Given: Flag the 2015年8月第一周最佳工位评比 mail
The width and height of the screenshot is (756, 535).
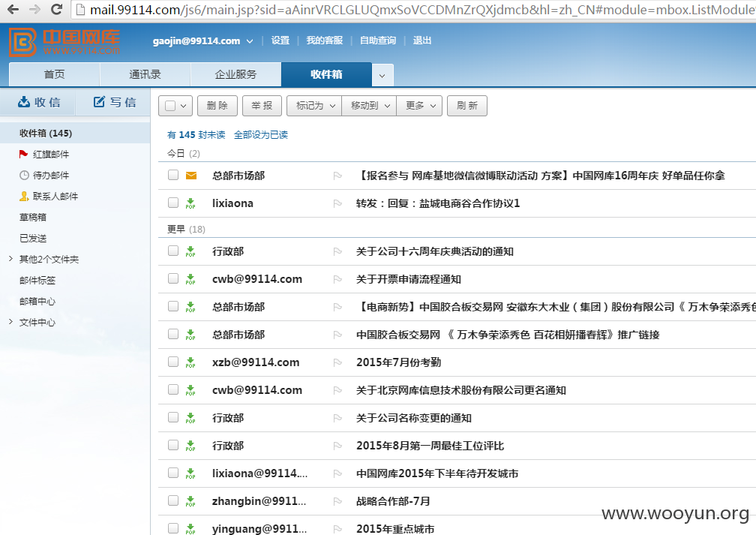Looking at the screenshot, I should pyautogui.click(x=337, y=446).
